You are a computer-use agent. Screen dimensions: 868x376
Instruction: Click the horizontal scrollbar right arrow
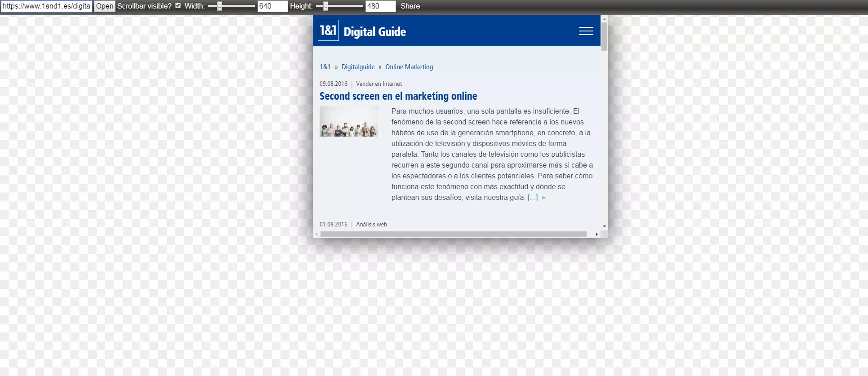[596, 234]
